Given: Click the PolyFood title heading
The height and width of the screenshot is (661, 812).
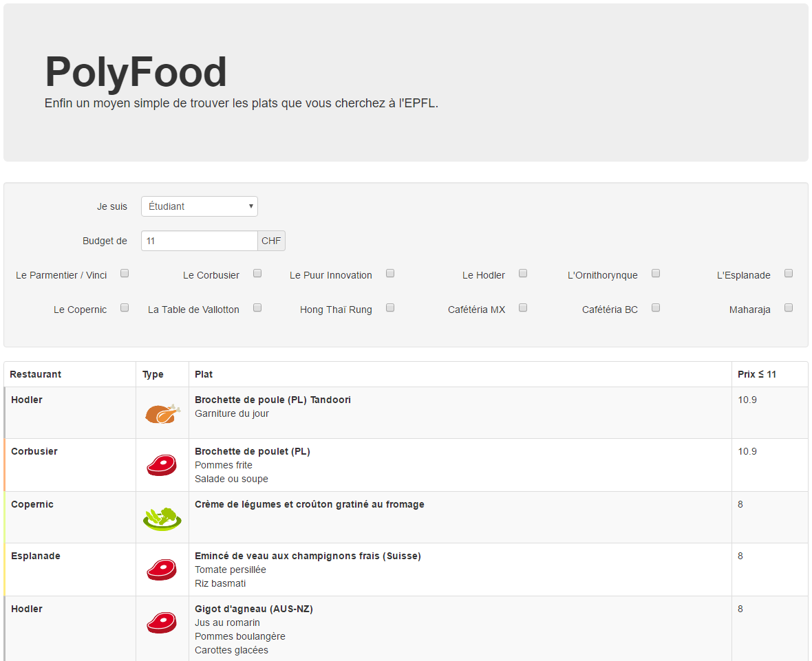Looking at the screenshot, I should [x=136, y=72].
